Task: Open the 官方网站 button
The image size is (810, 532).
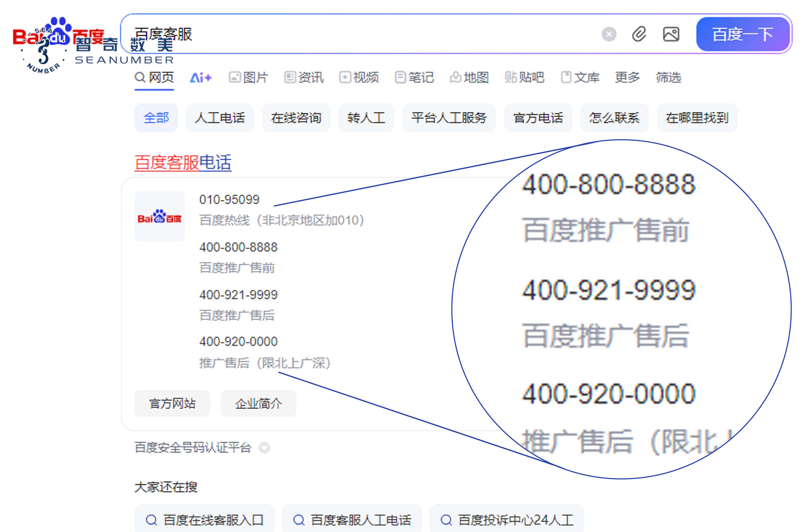Action: pos(172,403)
